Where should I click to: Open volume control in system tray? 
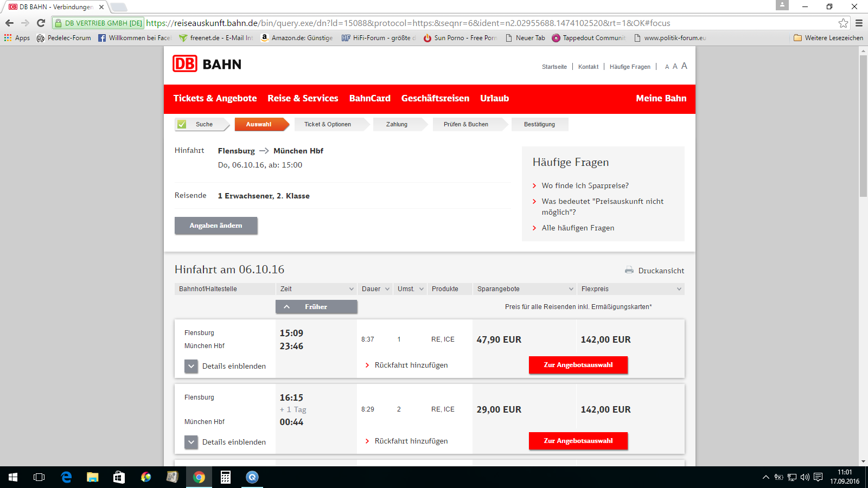tap(805, 477)
